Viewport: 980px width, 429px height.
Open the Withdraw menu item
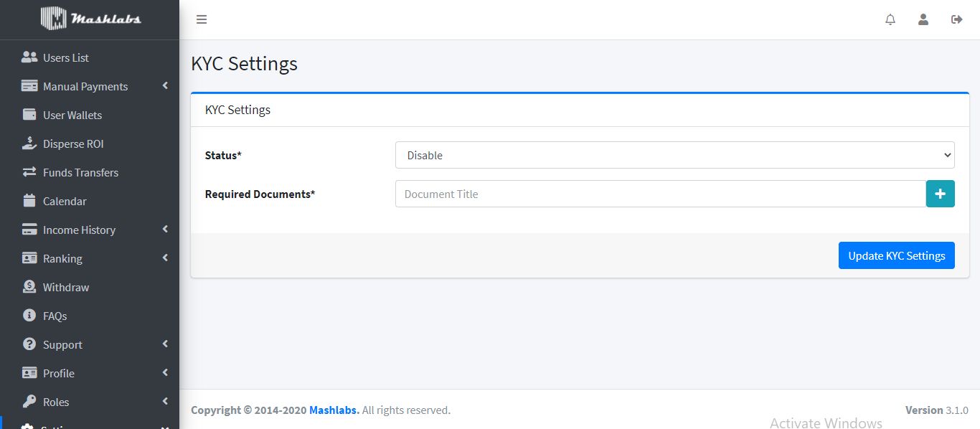coord(66,287)
